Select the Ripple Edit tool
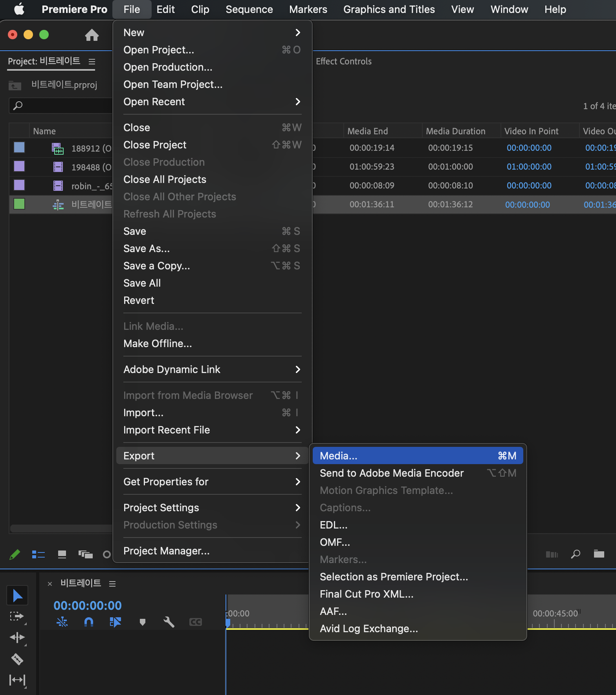This screenshot has height=695, width=616. click(x=17, y=637)
